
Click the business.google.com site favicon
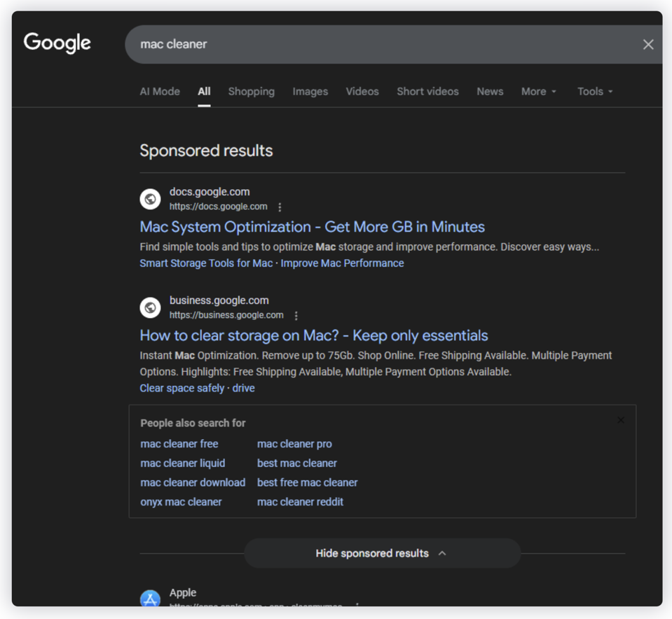pos(150,307)
